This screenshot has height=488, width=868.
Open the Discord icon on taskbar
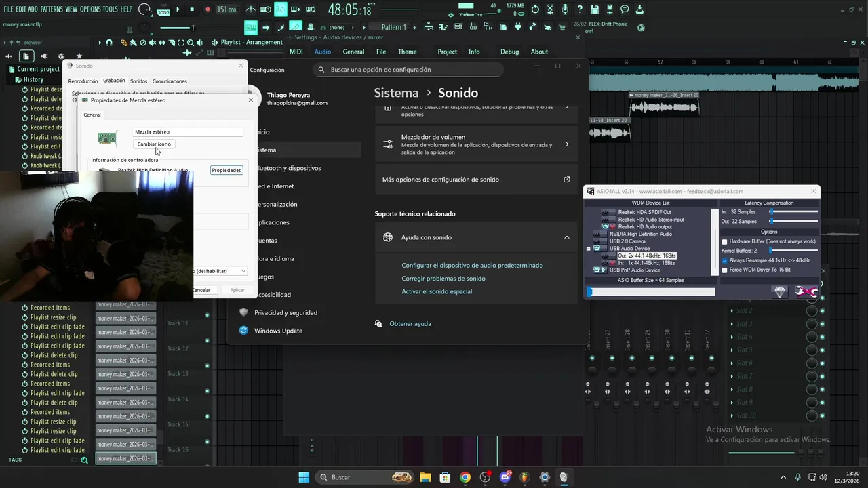[505, 477]
